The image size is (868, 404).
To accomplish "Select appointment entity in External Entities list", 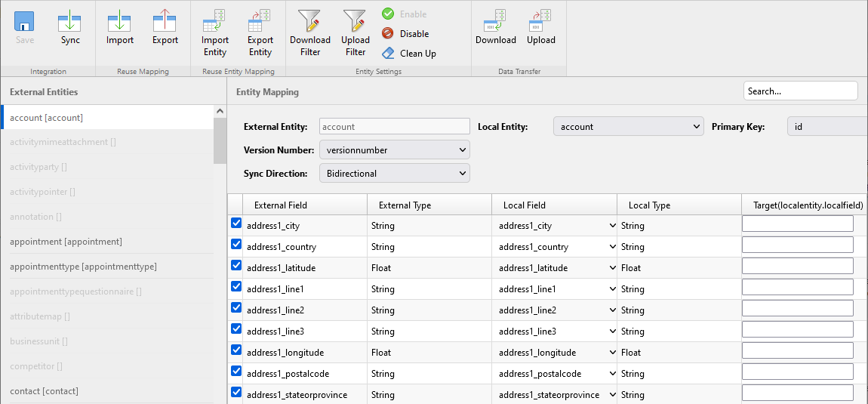I will (x=66, y=242).
